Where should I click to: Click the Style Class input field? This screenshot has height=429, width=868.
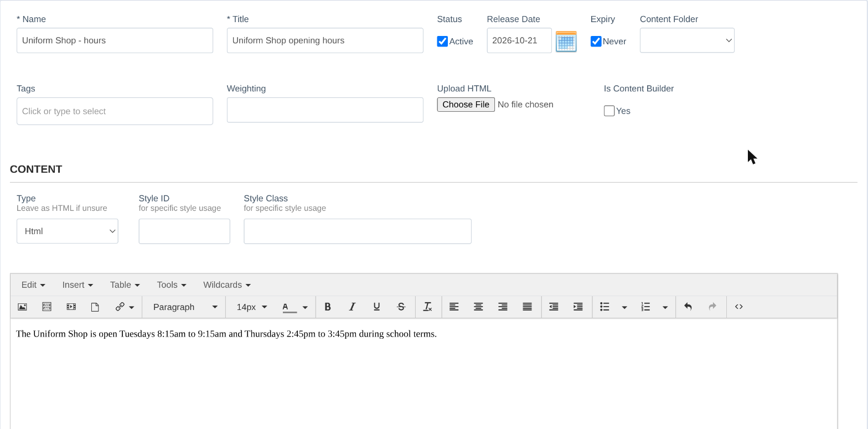pyautogui.click(x=358, y=231)
